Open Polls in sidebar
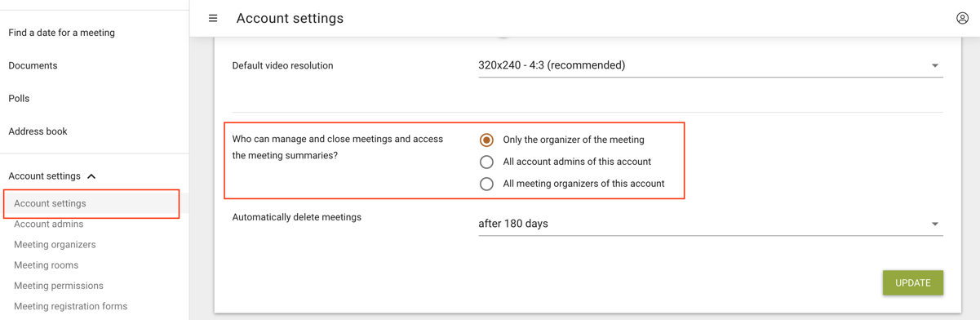980x320 pixels. (19, 98)
